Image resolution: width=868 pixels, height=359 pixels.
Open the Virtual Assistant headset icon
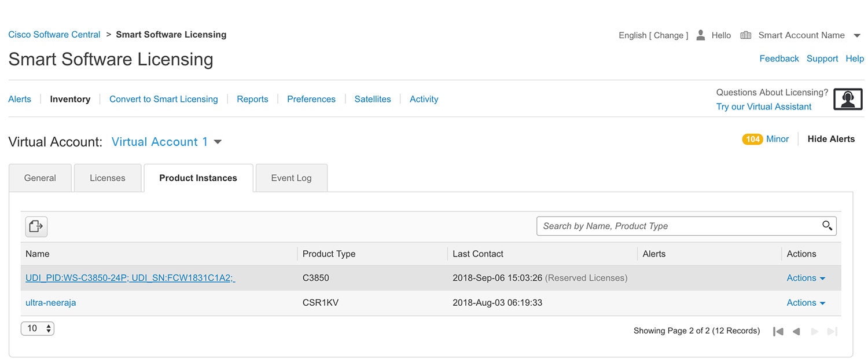pyautogui.click(x=848, y=100)
